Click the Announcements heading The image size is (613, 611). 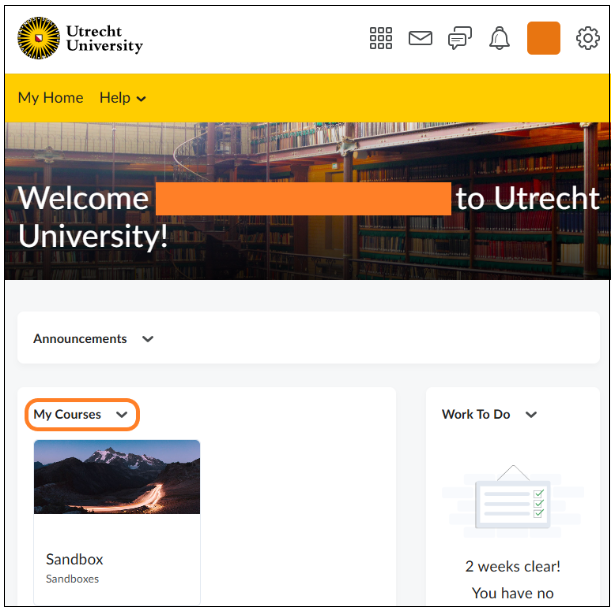pos(80,339)
